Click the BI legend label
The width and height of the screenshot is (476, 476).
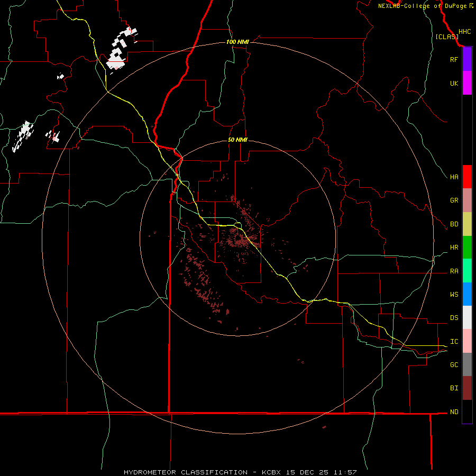point(454,388)
